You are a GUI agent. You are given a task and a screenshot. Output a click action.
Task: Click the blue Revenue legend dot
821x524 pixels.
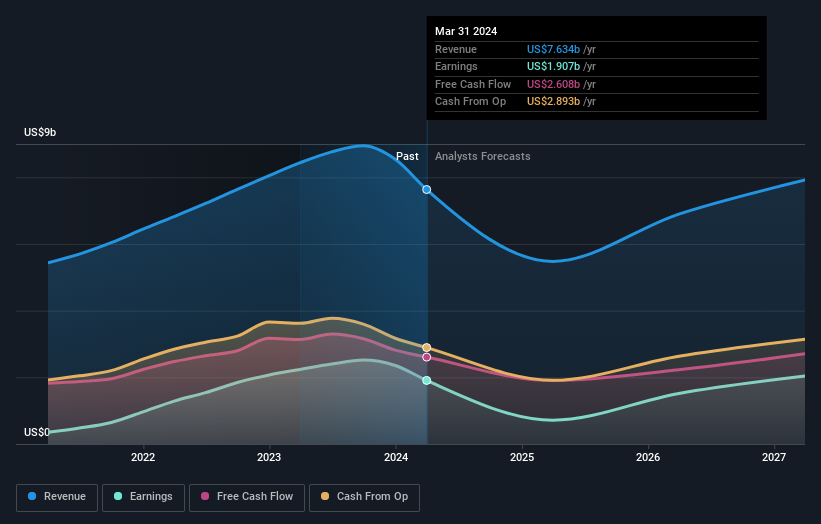point(32,496)
